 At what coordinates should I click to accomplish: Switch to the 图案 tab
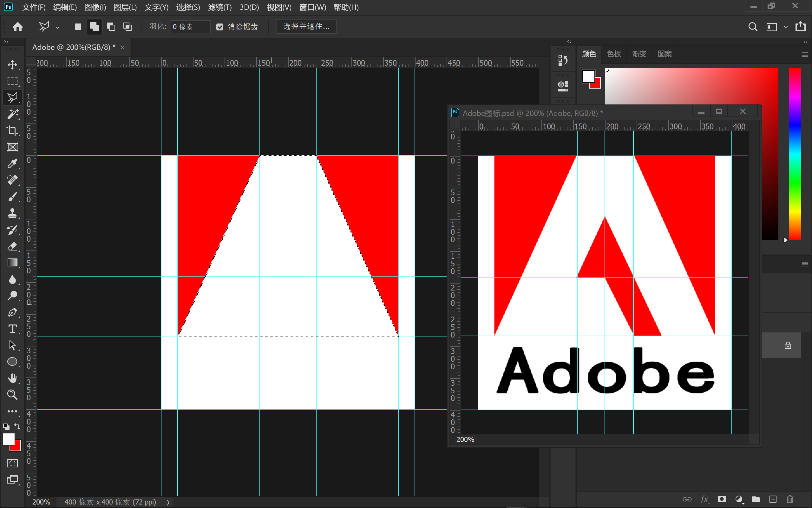pyautogui.click(x=665, y=54)
